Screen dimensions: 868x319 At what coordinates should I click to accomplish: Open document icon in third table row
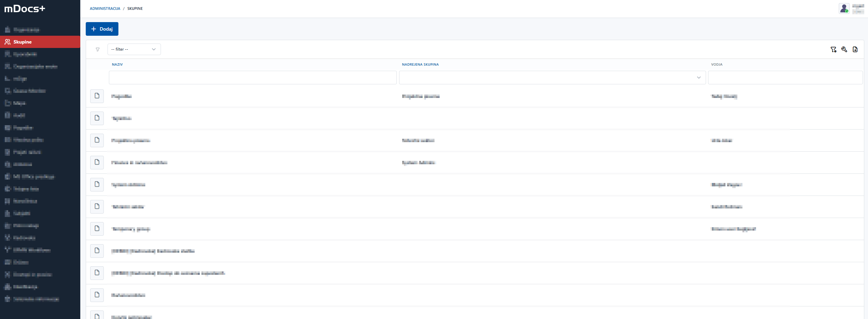(x=97, y=140)
